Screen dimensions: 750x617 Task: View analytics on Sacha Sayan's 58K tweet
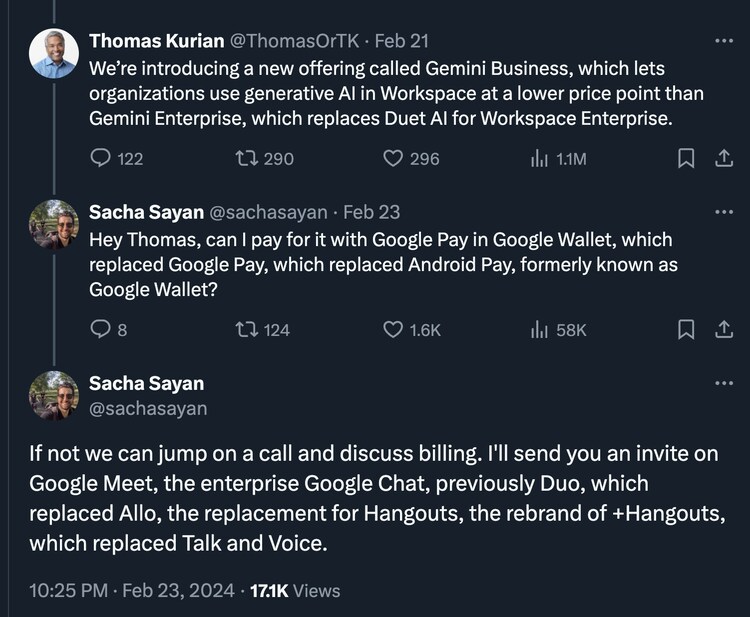540,329
